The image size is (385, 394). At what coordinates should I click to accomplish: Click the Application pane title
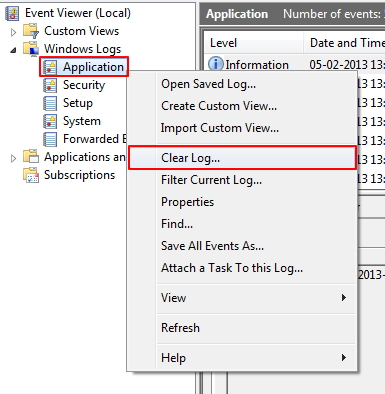(x=237, y=14)
